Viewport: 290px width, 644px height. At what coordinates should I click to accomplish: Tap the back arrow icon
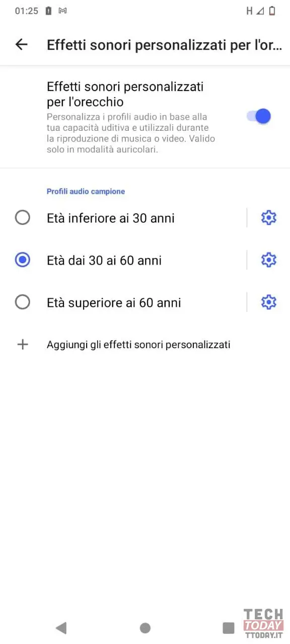(22, 44)
